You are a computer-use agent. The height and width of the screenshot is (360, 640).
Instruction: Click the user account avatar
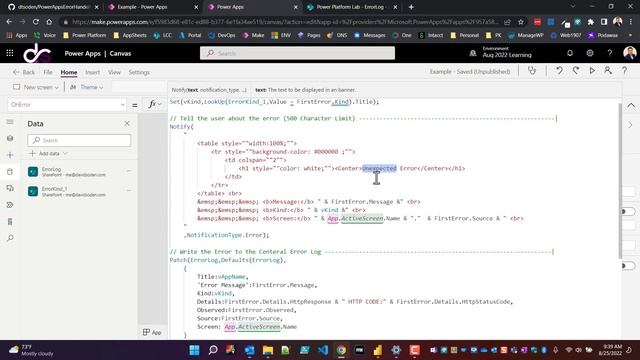pos(630,53)
